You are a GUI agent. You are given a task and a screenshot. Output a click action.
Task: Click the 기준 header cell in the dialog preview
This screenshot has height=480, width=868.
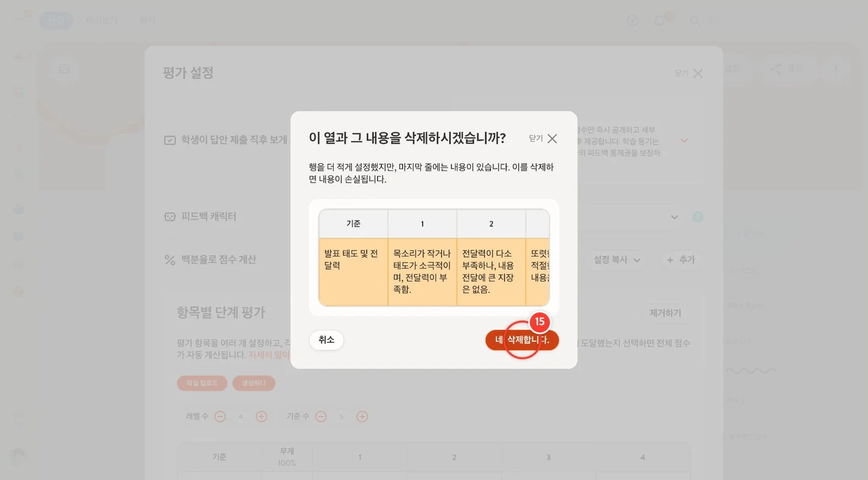coord(353,223)
